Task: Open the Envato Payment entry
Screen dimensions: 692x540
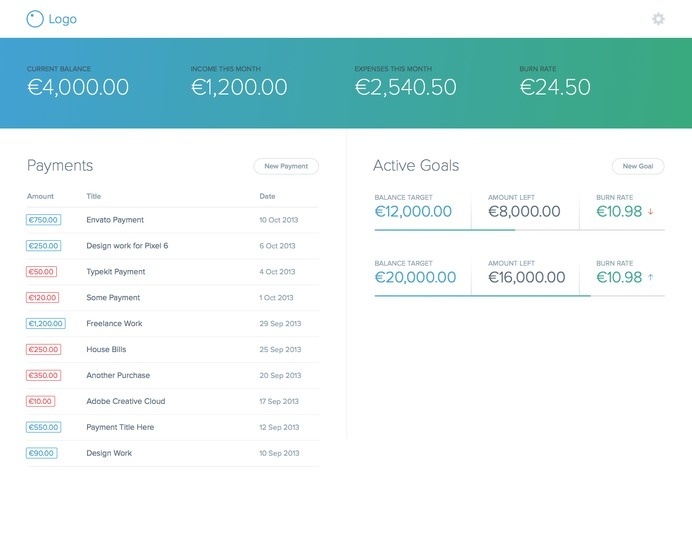Action: (115, 220)
